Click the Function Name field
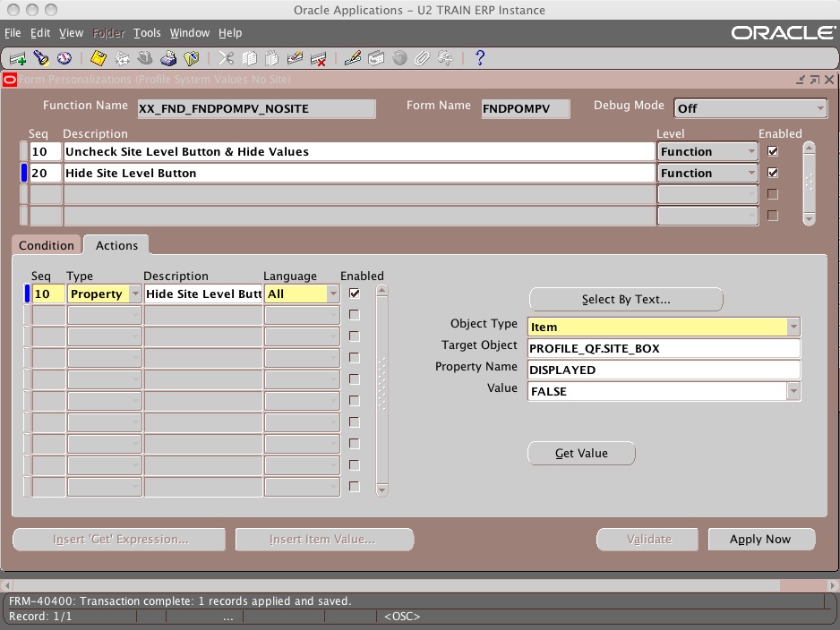This screenshot has width=840, height=630. (256, 108)
